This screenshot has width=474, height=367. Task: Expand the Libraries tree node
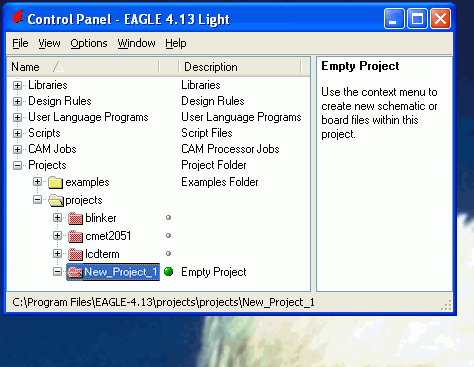coord(17,85)
